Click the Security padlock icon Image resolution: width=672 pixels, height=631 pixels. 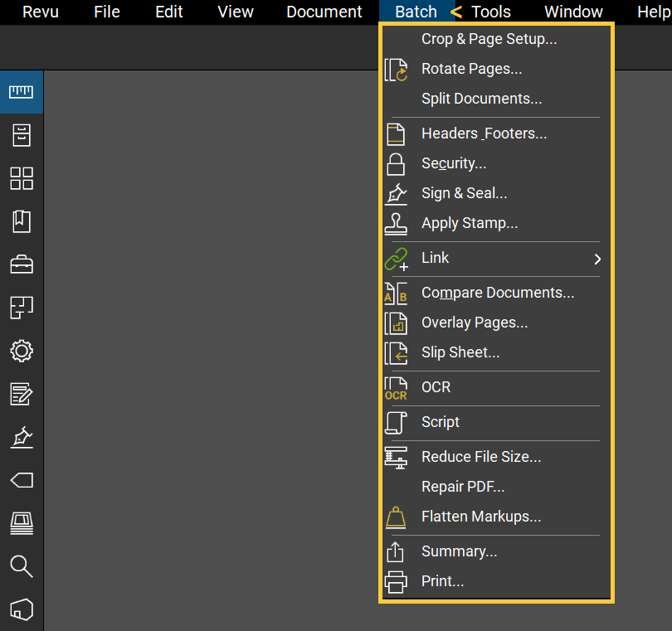click(x=396, y=164)
